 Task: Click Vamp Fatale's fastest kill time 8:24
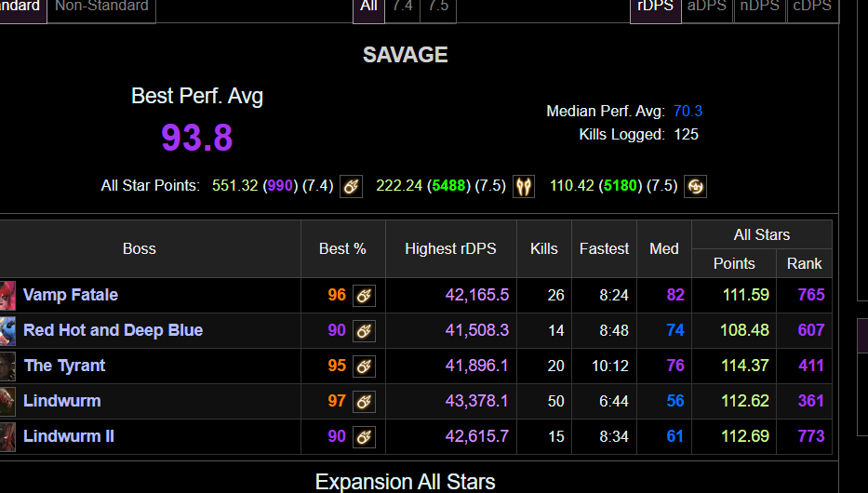pos(614,295)
